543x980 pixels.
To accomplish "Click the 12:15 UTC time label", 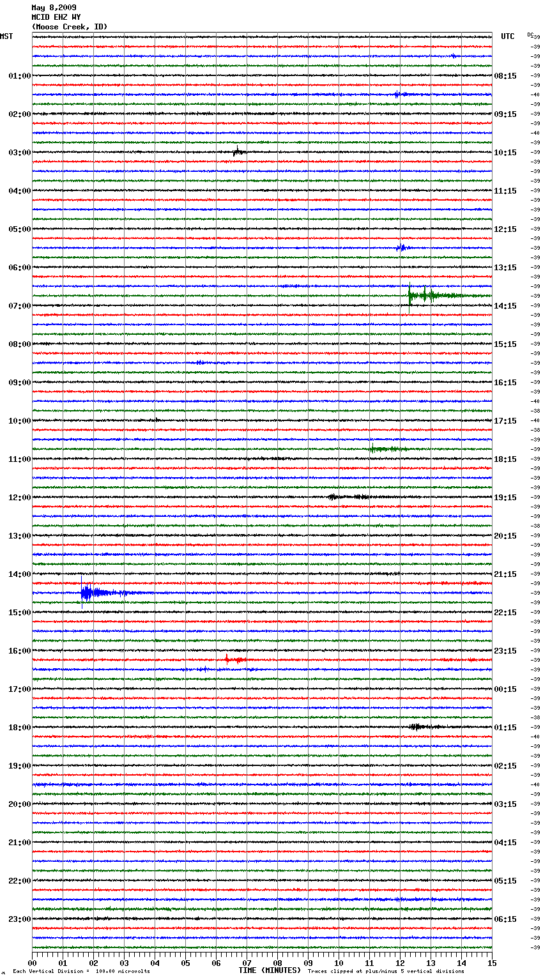I will coord(505,229).
